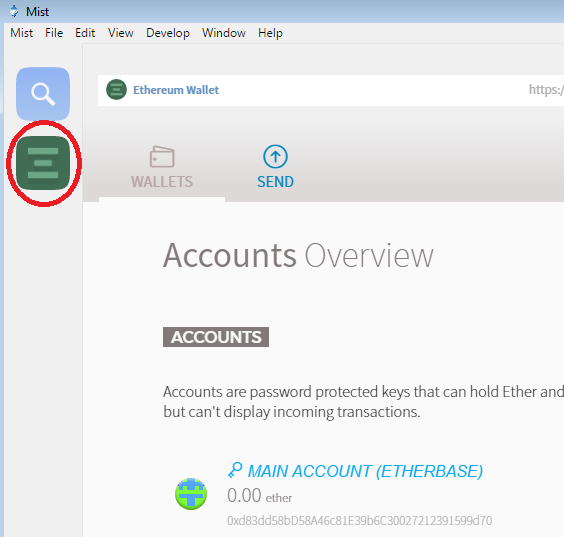Click the https URL address field
The image size is (564, 537).
546,90
